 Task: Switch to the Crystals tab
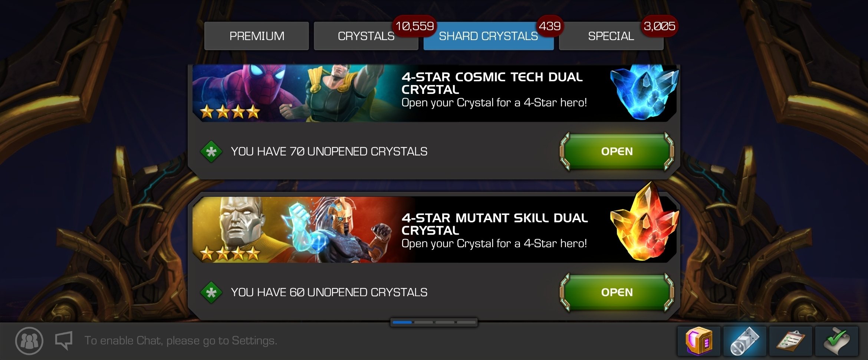(366, 36)
